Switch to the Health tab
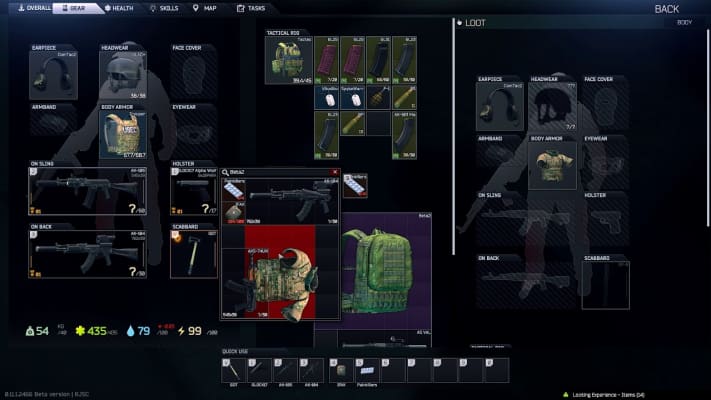Viewport: 711px width, 400px height. (119, 8)
